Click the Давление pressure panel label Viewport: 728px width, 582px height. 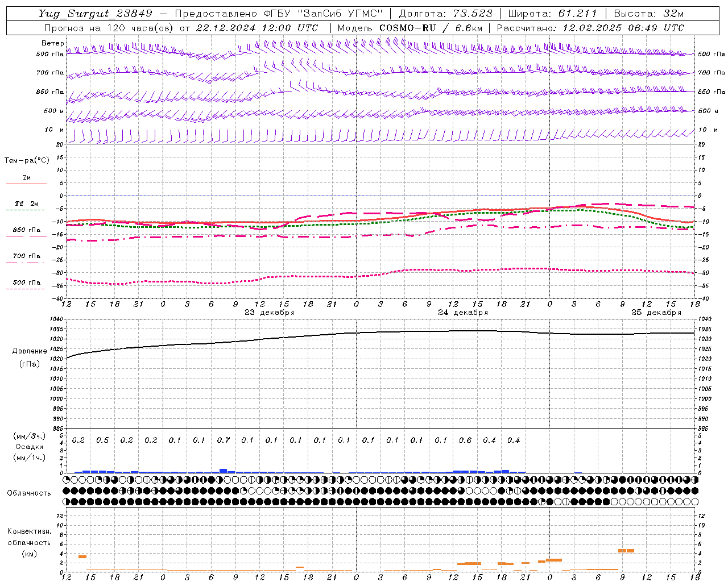30,351
